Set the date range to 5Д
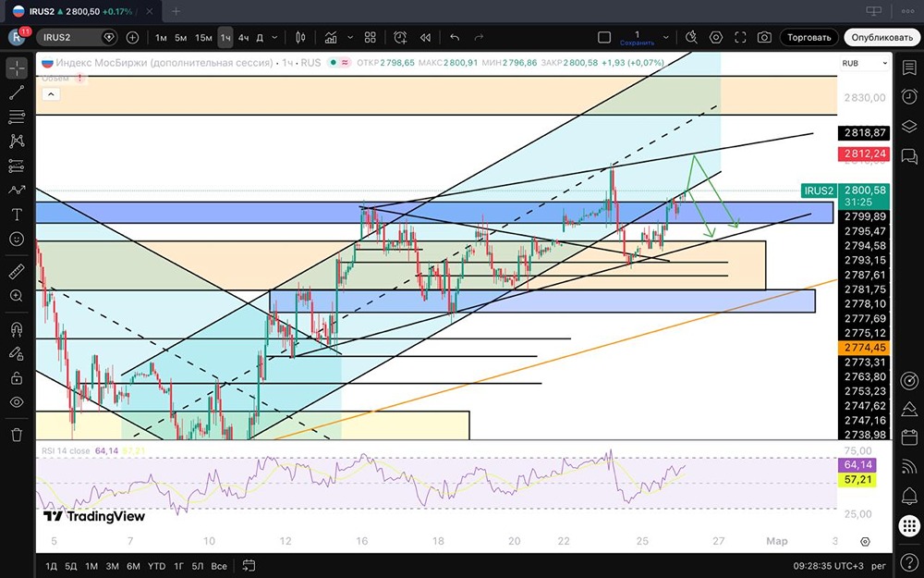 [71, 566]
